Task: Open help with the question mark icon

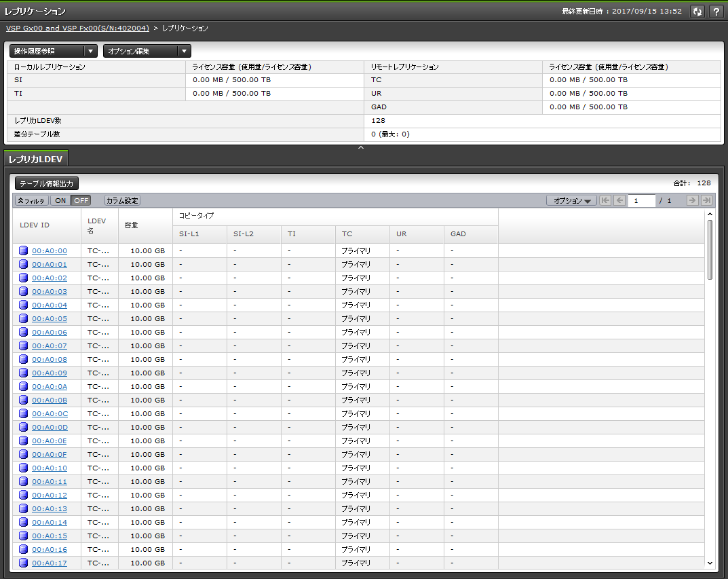Action: pyautogui.click(x=715, y=12)
